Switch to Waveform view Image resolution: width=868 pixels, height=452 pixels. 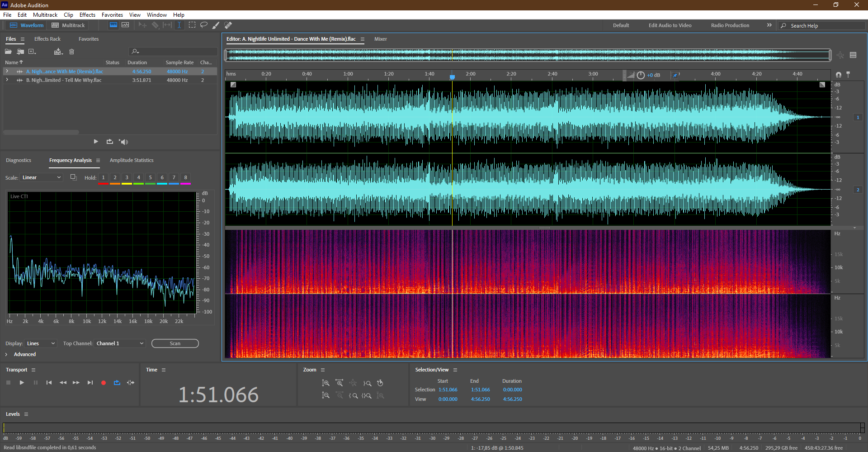click(x=27, y=25)
